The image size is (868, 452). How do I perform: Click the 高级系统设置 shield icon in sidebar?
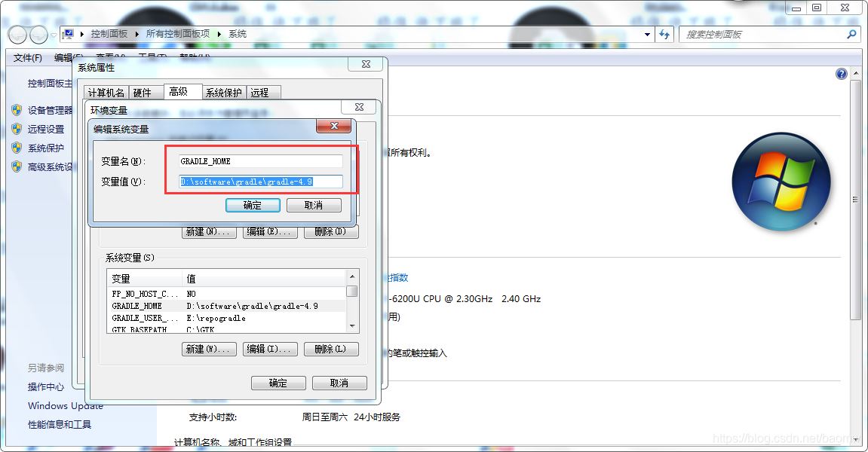click(17, 167)
